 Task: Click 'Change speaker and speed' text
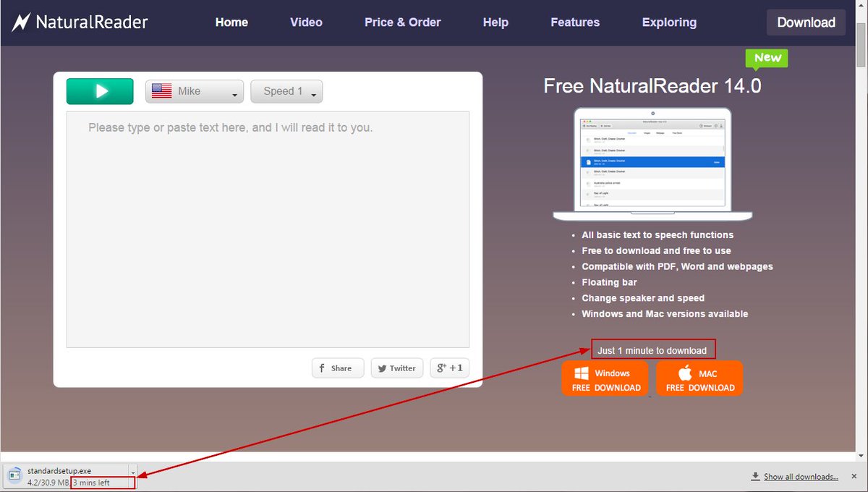point(643,298)
